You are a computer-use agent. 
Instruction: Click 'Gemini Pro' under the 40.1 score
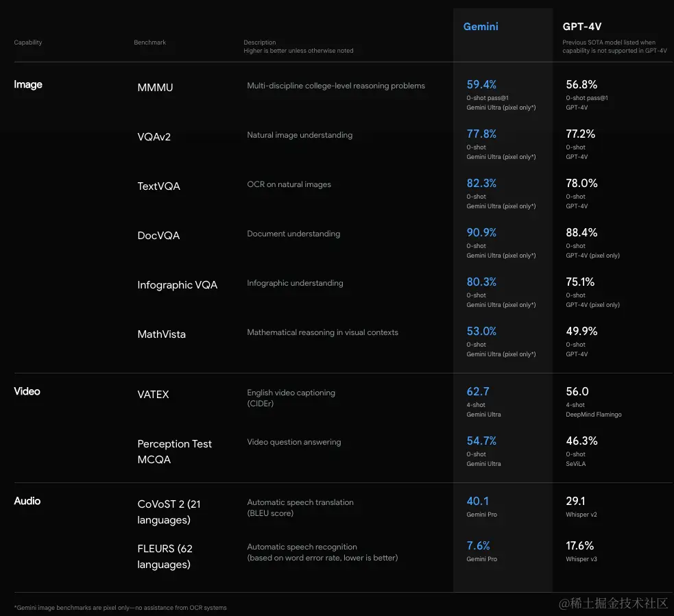(482, 515)
